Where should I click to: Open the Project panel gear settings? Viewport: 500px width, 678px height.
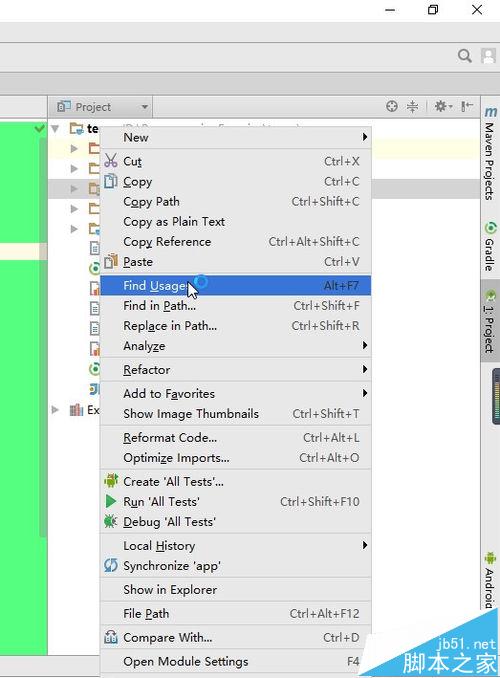click(443, 106)
